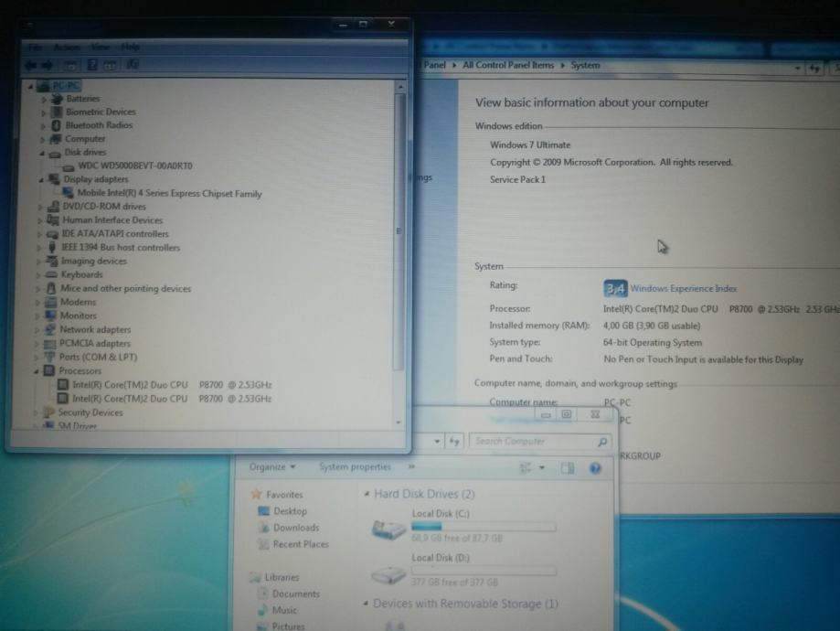Open the Windows Experience Index link
The height and width of the screenshot is (631, 840).
tap(683, 288)
